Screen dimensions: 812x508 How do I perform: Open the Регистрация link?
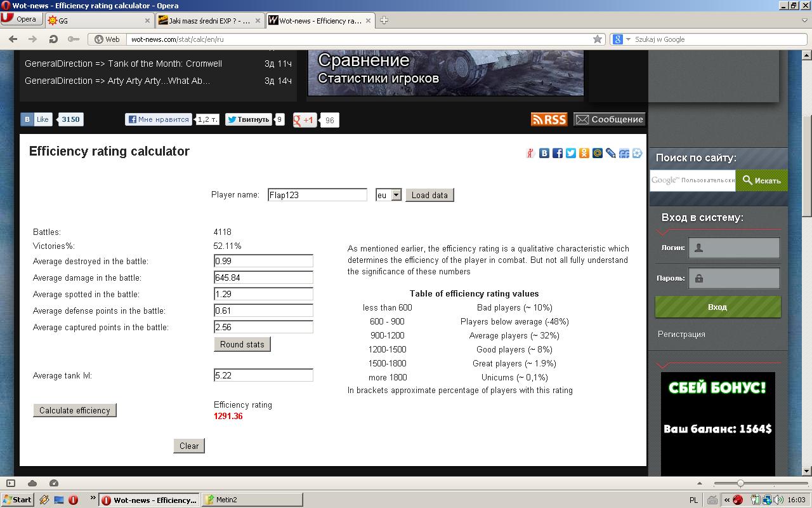(x=681, y=334)
